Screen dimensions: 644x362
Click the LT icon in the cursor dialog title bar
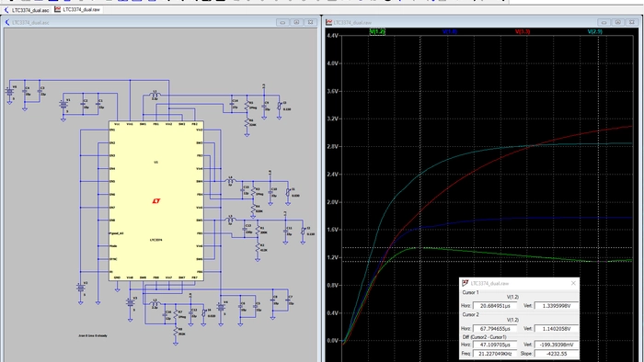tap(466, 283)
